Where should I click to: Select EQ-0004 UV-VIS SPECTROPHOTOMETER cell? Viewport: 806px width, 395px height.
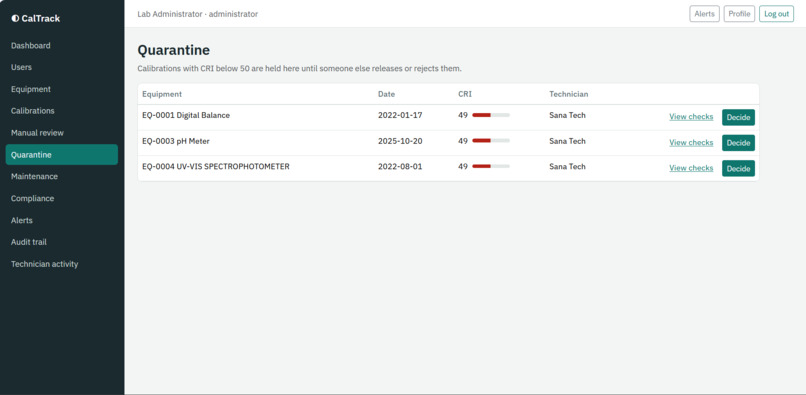pyautogui.click(x=216, y=167)
